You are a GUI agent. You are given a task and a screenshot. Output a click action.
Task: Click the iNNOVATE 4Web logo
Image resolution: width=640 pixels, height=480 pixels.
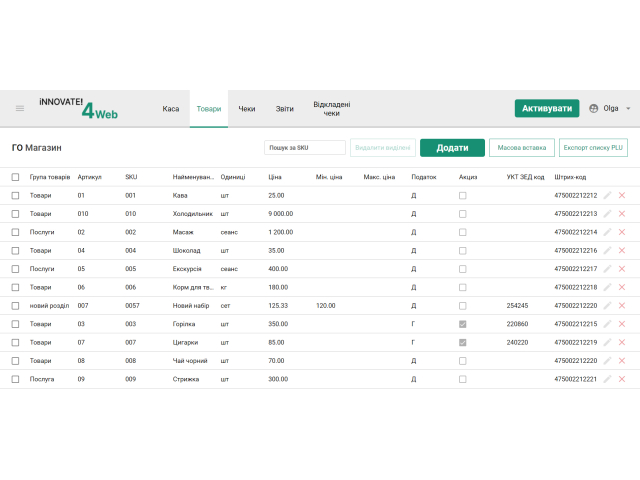pos(79,108)
